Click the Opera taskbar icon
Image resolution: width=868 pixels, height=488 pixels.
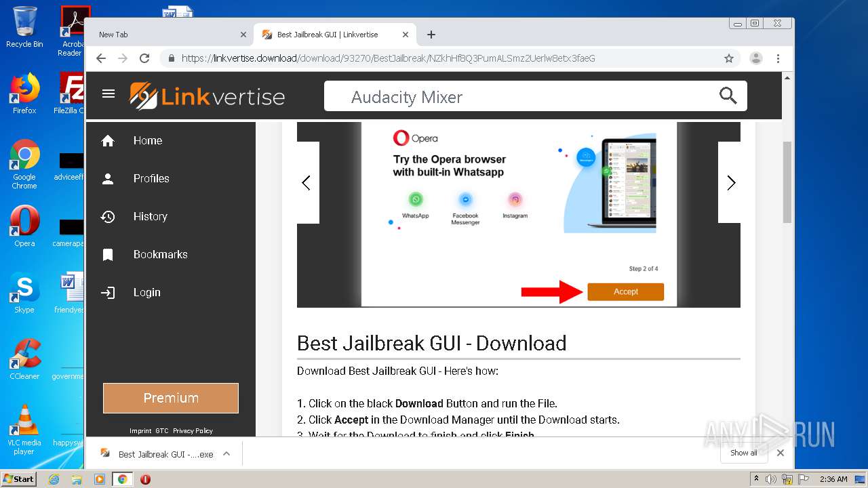coord(145,479)
